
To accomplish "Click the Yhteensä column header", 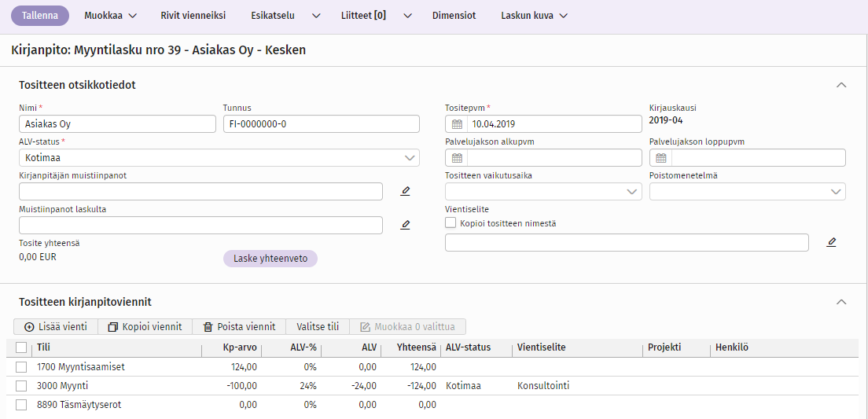I will click(x=416, y=347).
